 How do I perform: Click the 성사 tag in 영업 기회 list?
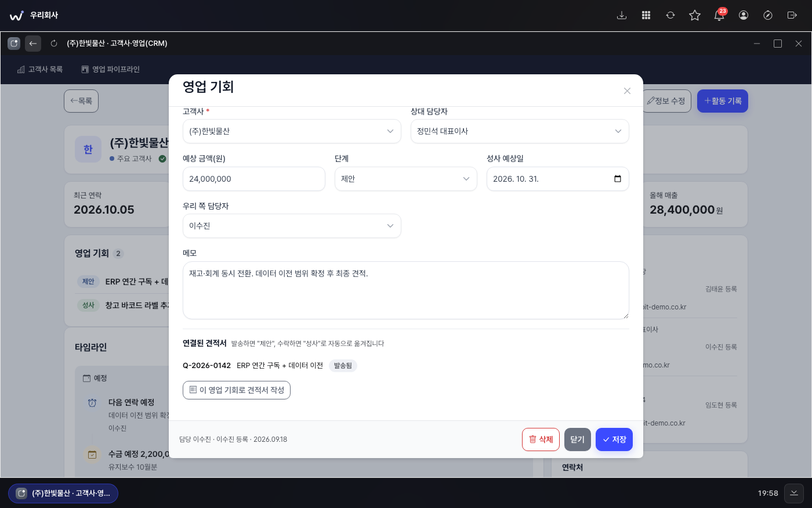click(88, 305)
